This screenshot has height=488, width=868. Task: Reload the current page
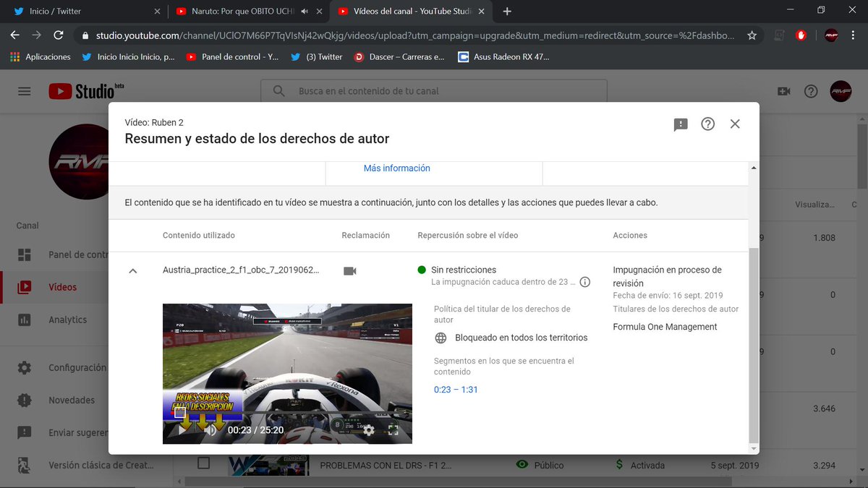59,35
